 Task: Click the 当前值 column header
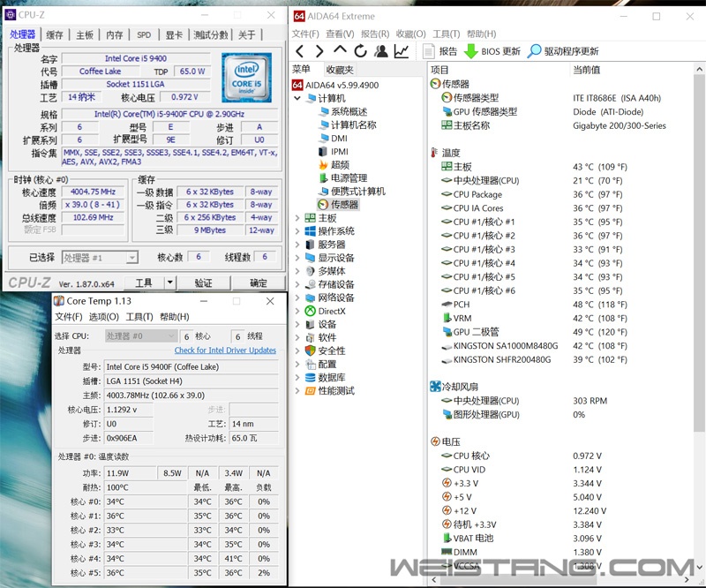point(587,69)
